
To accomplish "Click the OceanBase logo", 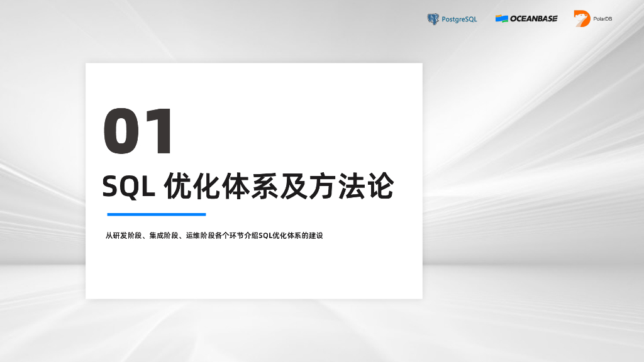I will coord(526,18).
